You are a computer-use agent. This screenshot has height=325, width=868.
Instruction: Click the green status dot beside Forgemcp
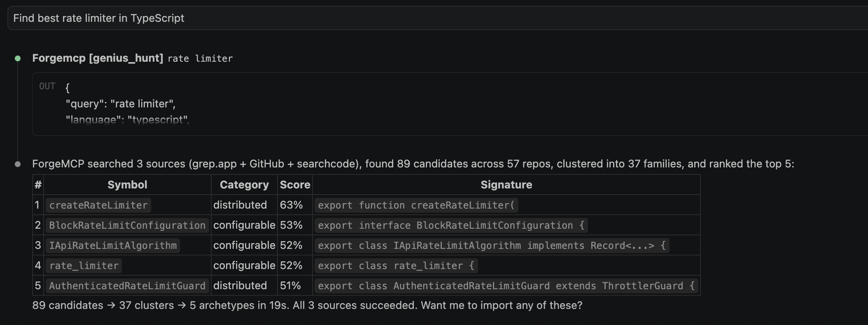click(x=18, y=58)
